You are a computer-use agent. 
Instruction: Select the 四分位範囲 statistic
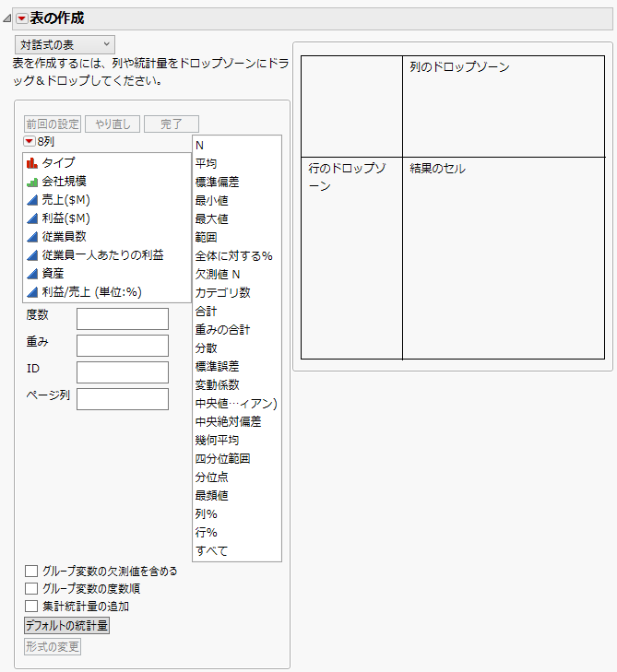[x=222, y=458]
